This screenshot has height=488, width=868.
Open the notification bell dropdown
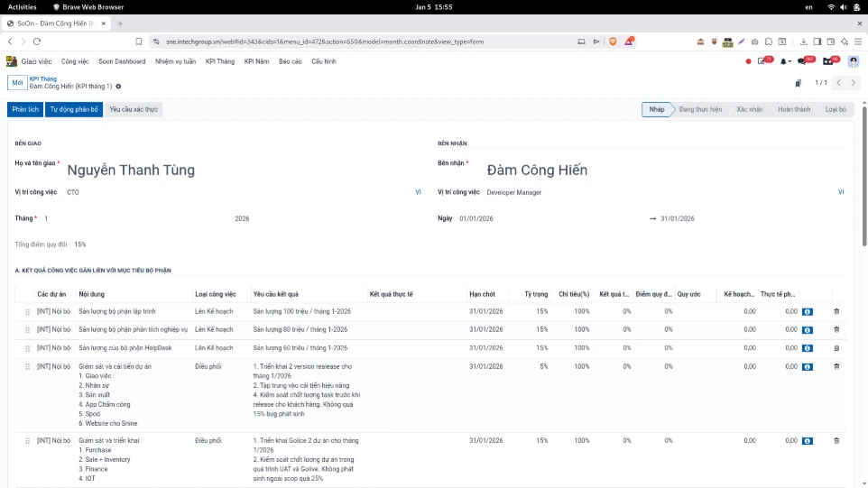pyautogui.click(x=784, y=61)
